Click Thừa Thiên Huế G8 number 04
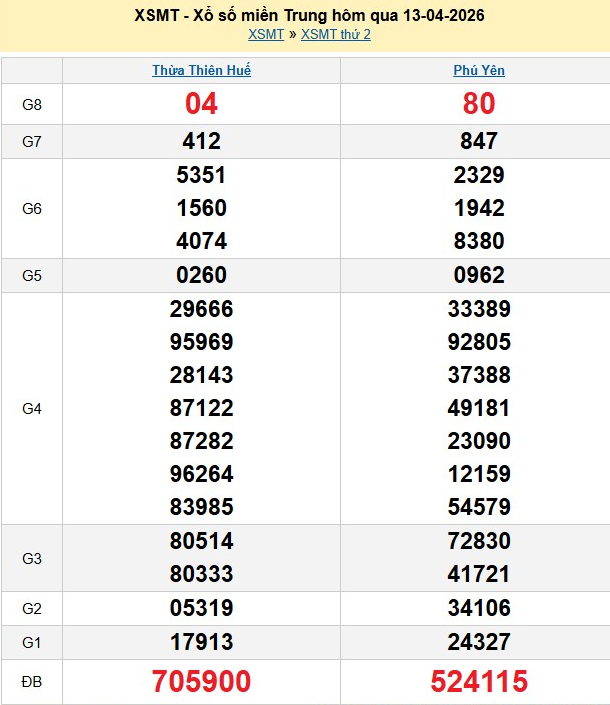Screen dimensions: 610x705 pos(201,104)
